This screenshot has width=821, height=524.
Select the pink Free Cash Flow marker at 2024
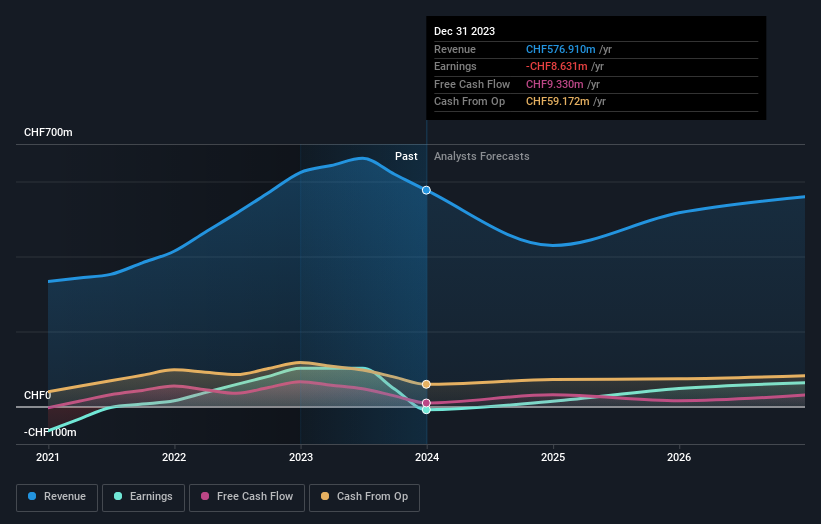(x=426, y=403)
